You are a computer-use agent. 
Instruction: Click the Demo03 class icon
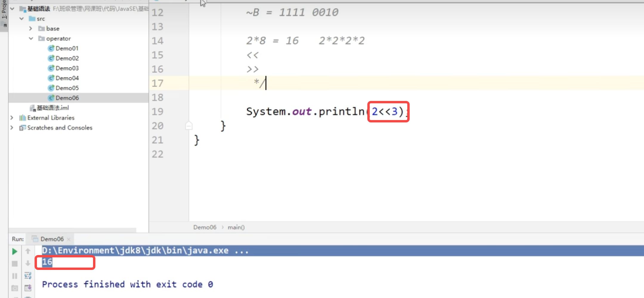click(x=51, y=68)
